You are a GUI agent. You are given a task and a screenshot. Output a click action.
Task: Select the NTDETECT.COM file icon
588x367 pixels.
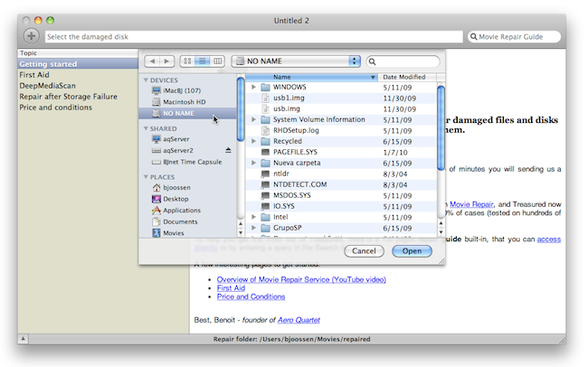pyautogui.click(x=265, y=184)
